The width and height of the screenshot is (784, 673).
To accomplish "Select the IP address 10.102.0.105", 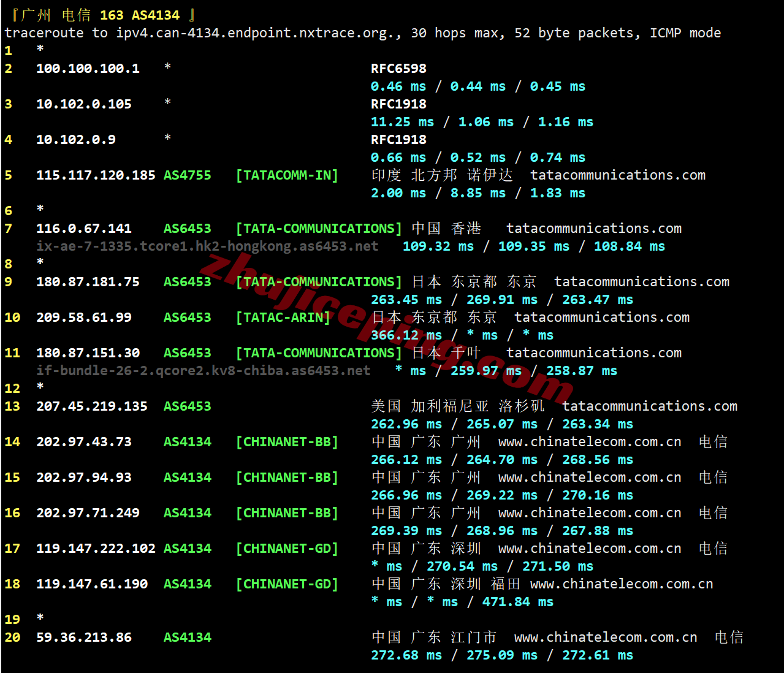I will point(84,104).
